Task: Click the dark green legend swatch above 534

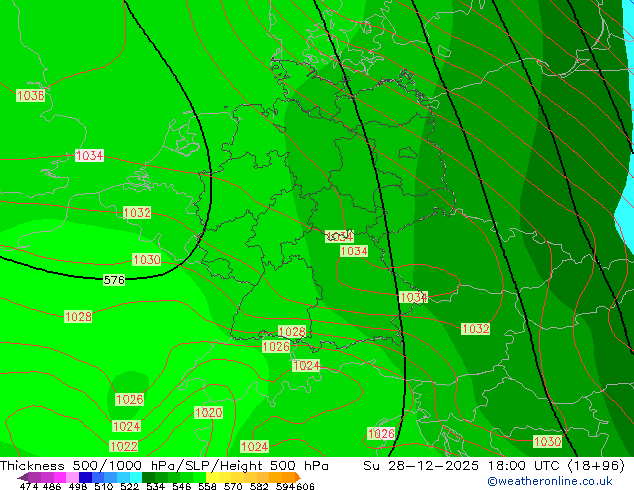Action: pos(148,477)
